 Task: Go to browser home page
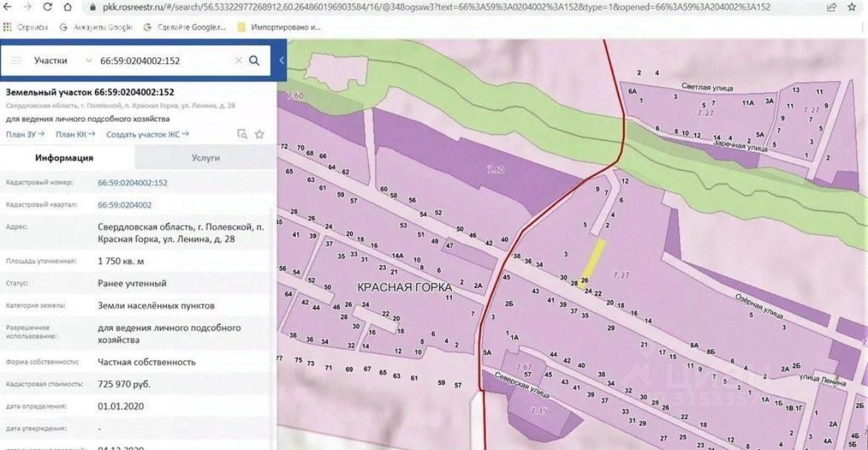68,7
